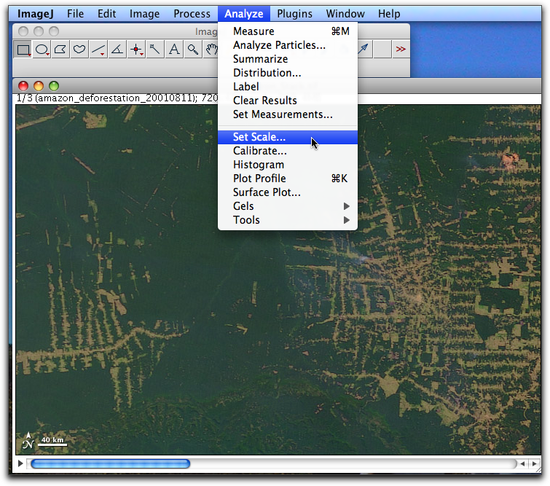Click the stack scrollbar left arrow

(522, 464)
